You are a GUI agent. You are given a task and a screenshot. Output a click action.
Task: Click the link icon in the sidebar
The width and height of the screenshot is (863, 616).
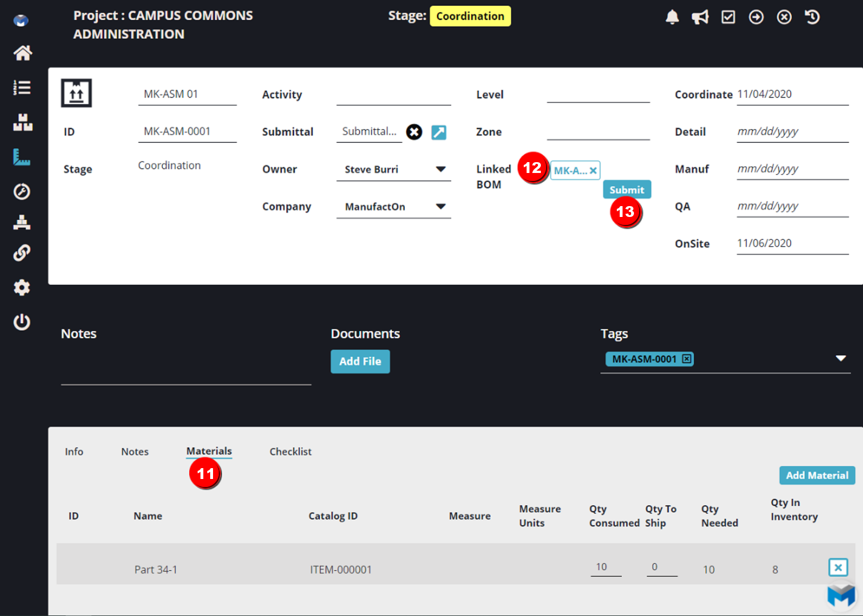(x=22, y=252)
